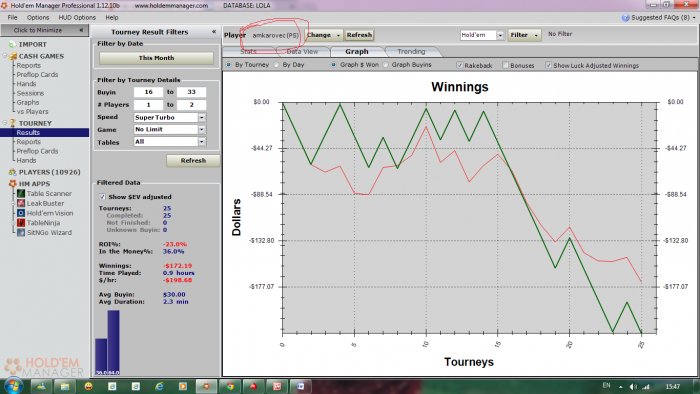Open SitNGo Wizard via its icon

(21, 232)
